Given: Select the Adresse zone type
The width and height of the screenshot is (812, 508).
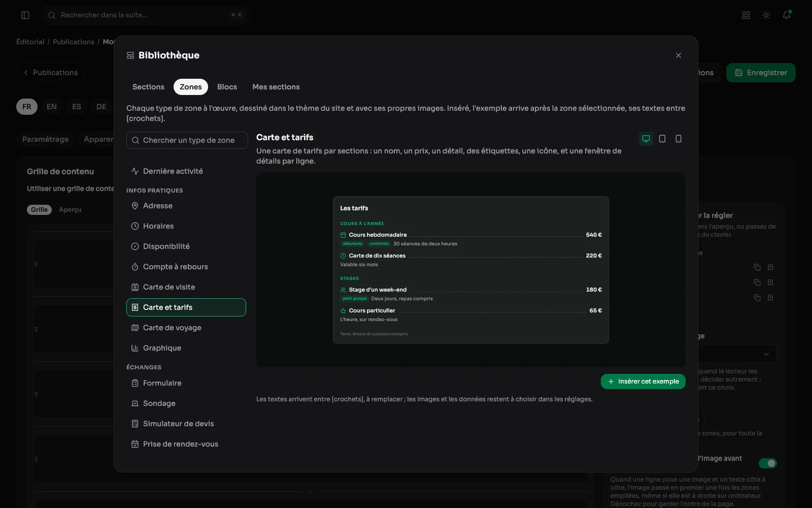Looking at the screenshot, I should 186,206.
